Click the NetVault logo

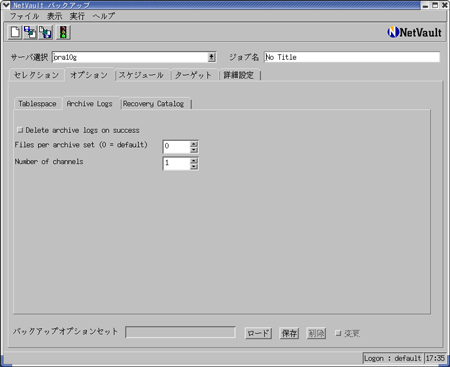click(x=414, y=32)
